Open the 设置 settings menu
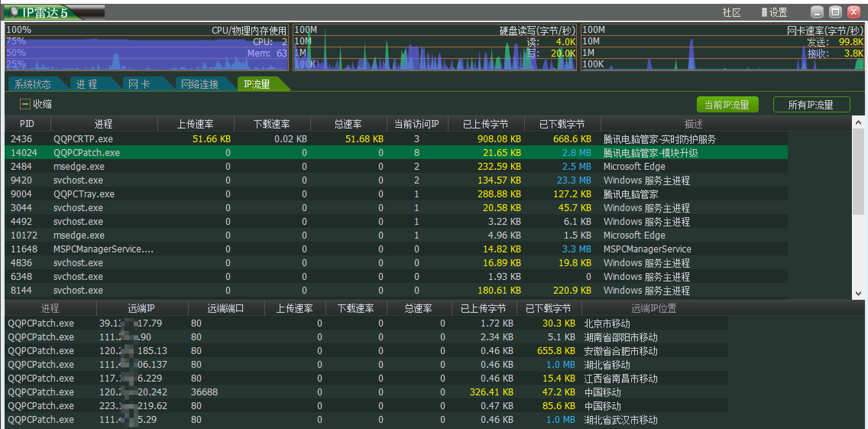Screen dimensions: 868x429 [x=774, y=13]
